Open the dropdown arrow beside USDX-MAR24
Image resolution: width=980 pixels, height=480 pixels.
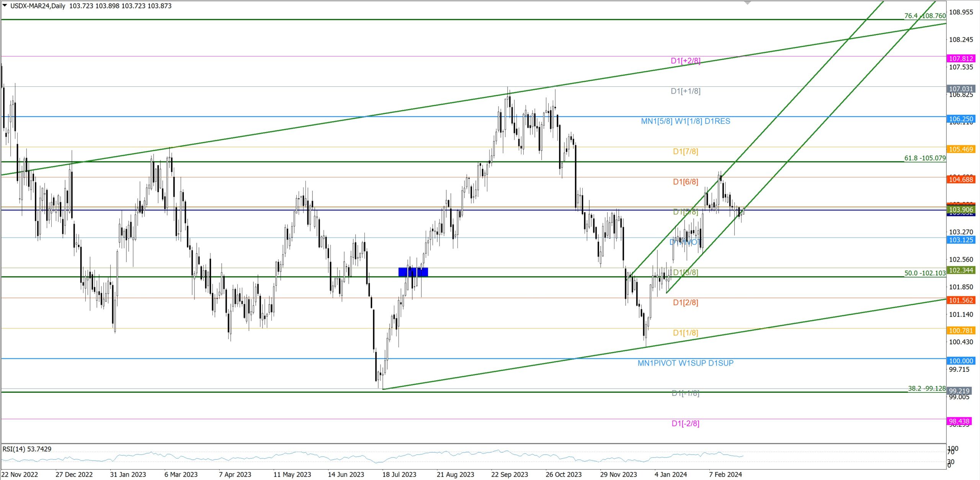tap(5, 6)
